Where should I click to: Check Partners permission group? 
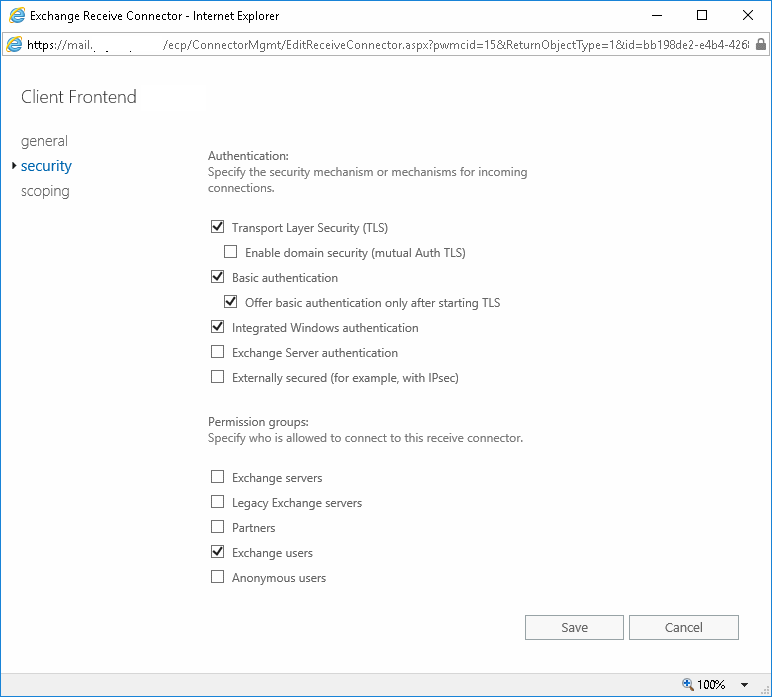pyautogui.click(x=218, y=527)
